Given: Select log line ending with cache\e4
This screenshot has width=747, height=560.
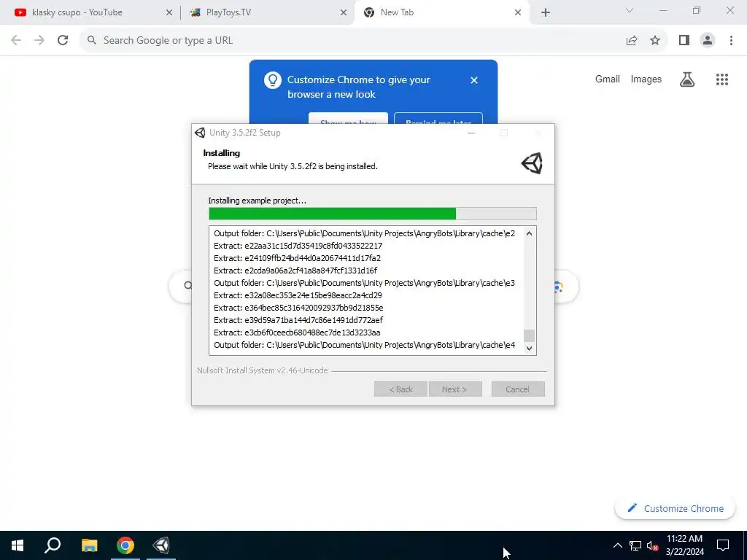Looking at the screenshot, I should [365, 345].
